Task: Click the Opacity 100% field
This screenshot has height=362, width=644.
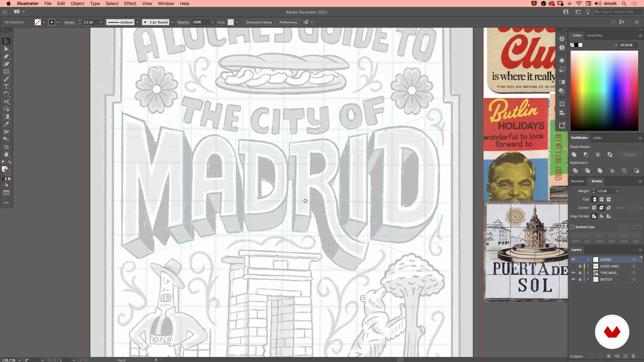Action: click(201, 22)
